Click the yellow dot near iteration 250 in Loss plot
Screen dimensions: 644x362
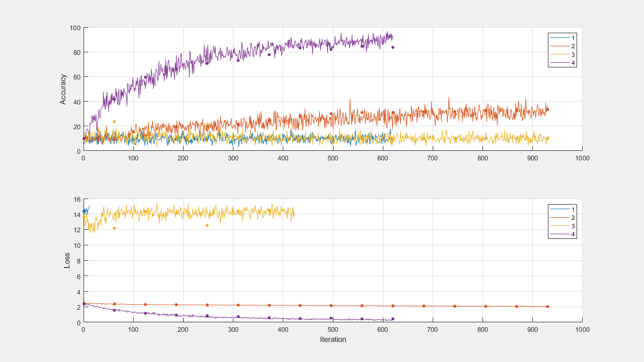pyautogui.click(x=207, y=225)
